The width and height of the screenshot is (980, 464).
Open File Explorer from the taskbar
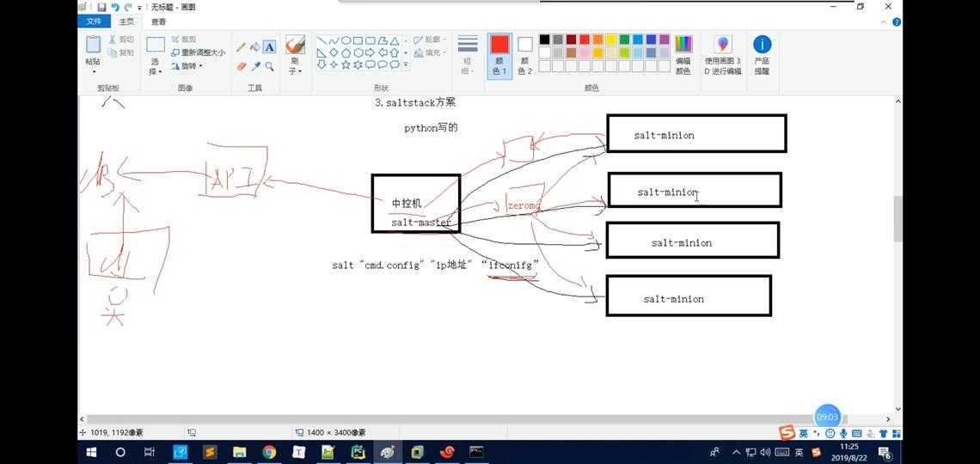239,452
